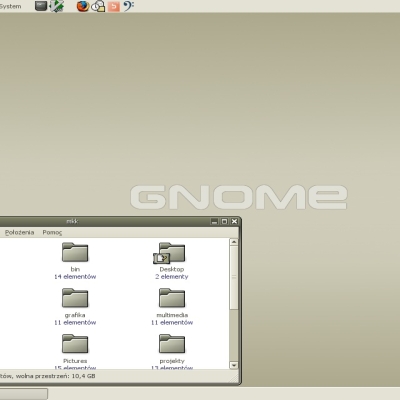Launch the Vim editor panel icon
Image resolution: width=400 pixels, height=400 pixels.
coord(57,6)
